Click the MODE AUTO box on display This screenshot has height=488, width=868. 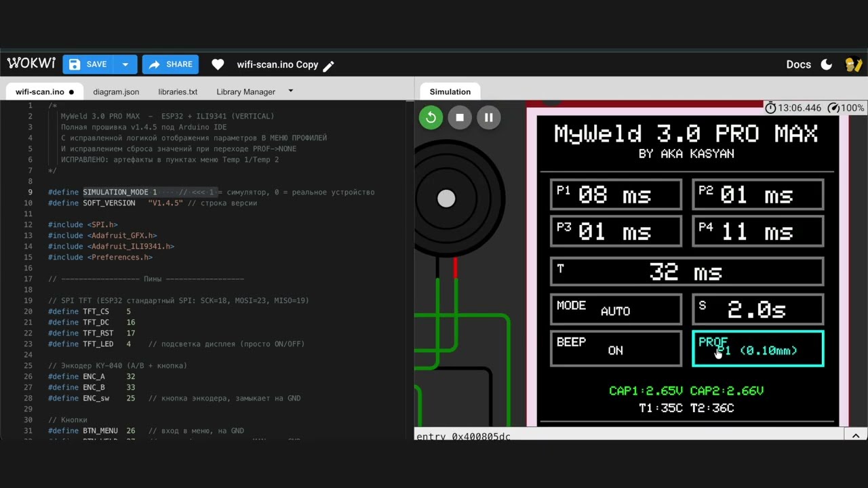(616, 309)
